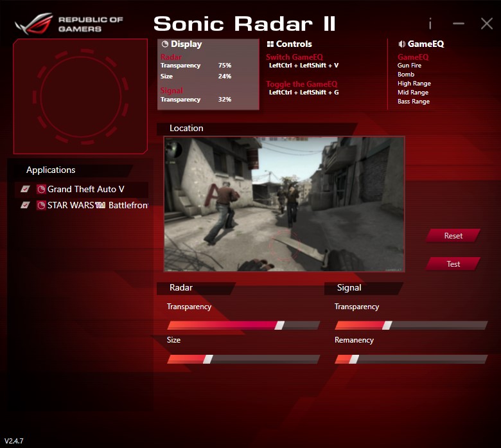
Task: Click the STAR WARS Battlefront radar icon
Action: tap(41, 205)
